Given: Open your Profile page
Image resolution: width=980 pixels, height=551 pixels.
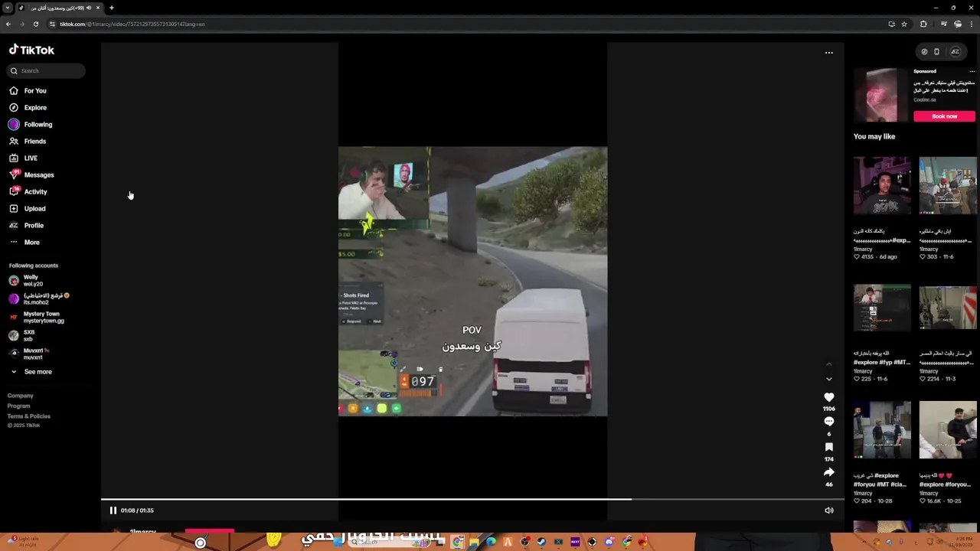Looking at the screenshot, I should pyautogui.click(x=34, y=226).
